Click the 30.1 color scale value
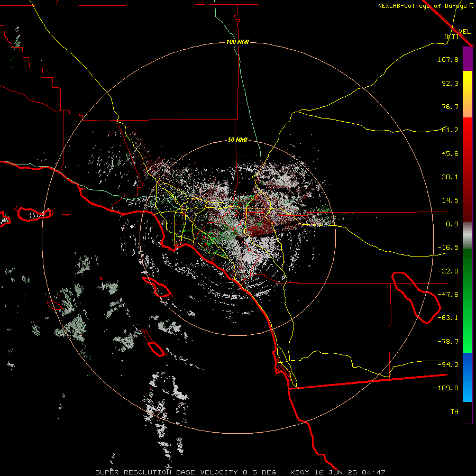 tap(450, 177)
